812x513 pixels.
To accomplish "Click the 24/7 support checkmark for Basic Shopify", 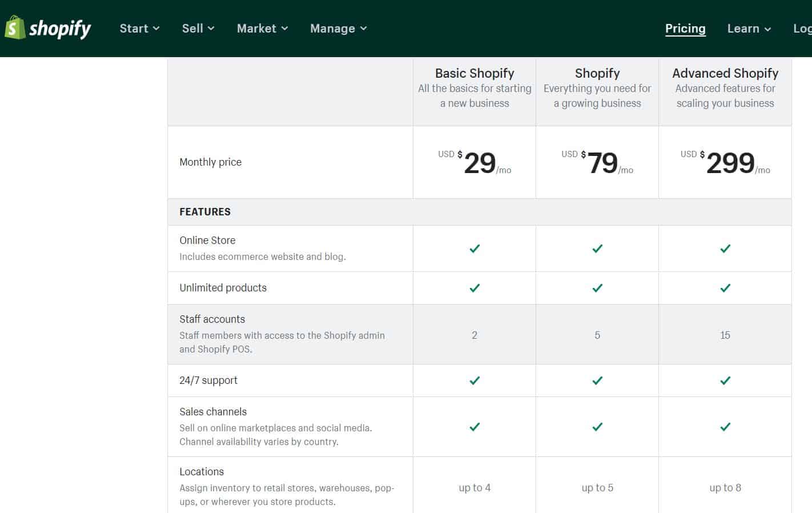I will click(x=475, y=380).
